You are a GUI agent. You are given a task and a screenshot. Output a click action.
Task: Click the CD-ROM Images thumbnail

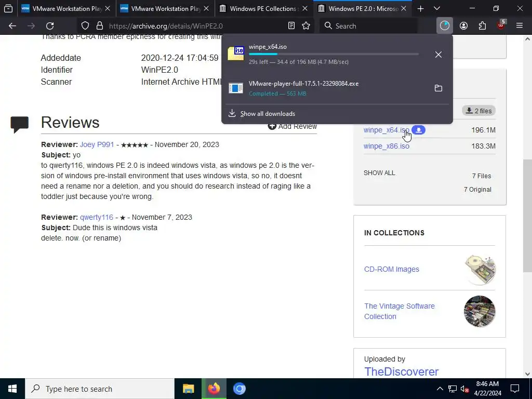point(480,269)
